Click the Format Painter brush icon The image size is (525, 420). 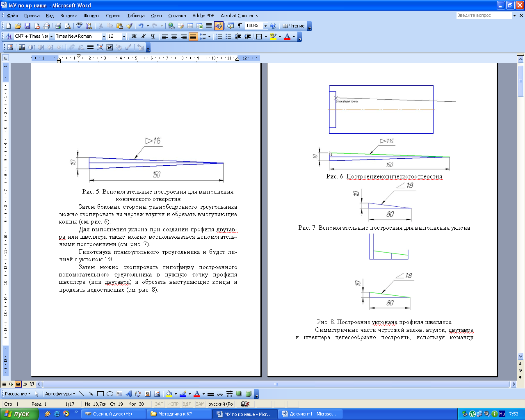(x=129, y=26)
